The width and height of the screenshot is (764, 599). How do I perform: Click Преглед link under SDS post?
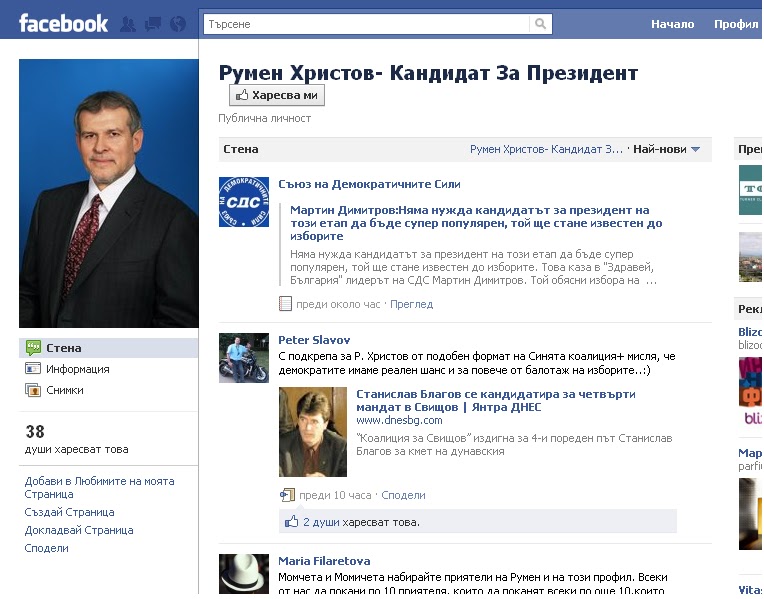(411, 304)
